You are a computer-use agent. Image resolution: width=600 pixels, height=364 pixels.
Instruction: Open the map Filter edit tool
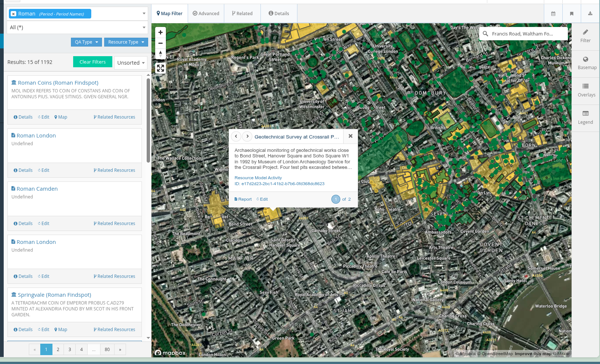point(586,36)
